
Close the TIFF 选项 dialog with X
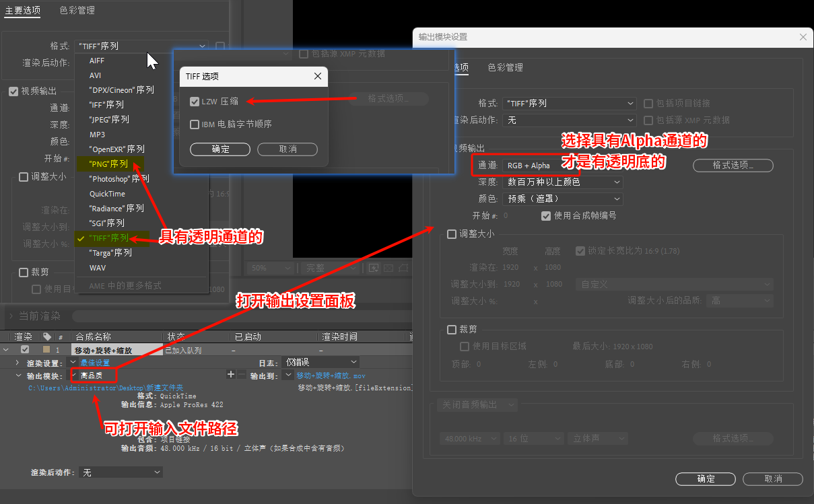pos(318,77)
